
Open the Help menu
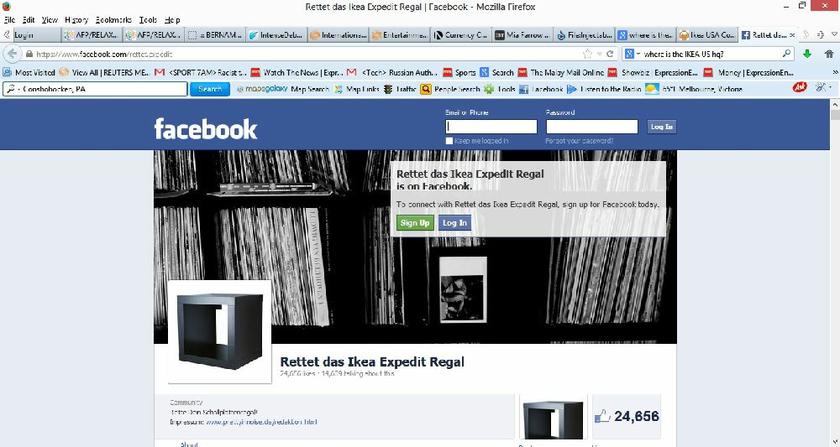click(x=172, y=20)
